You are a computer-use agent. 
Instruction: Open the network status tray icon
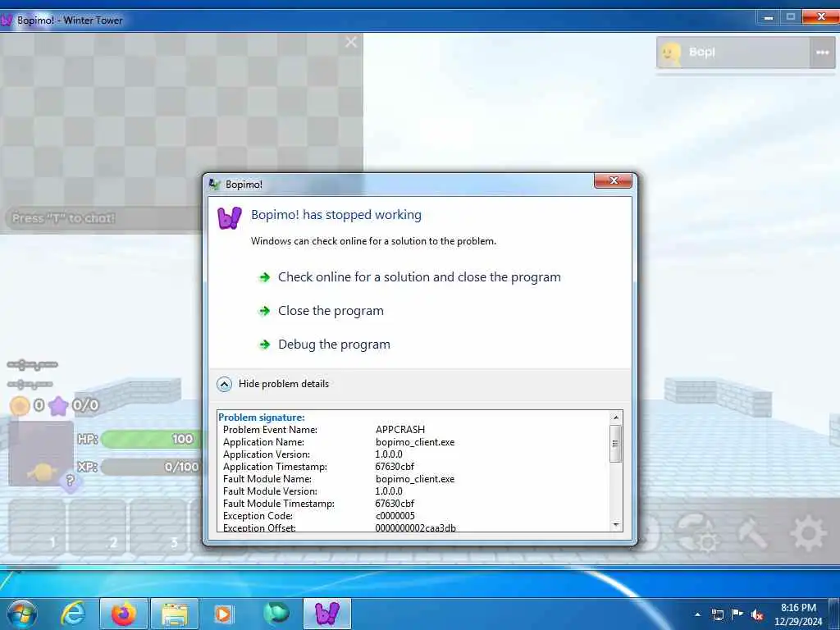tap(718, 615)
